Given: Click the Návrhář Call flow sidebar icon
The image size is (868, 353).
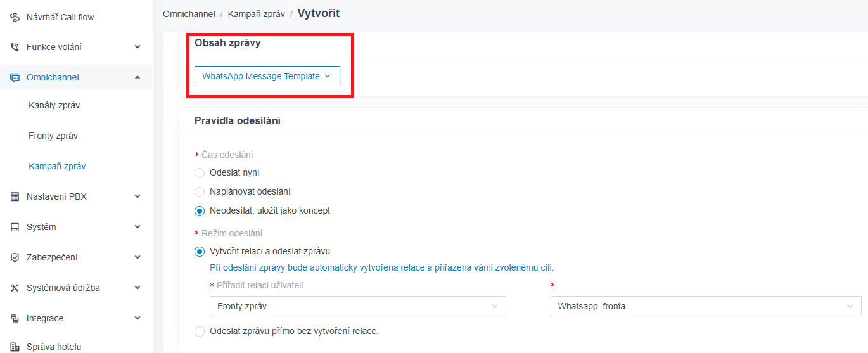Looking at the screenshot, I should click(15, 17).
